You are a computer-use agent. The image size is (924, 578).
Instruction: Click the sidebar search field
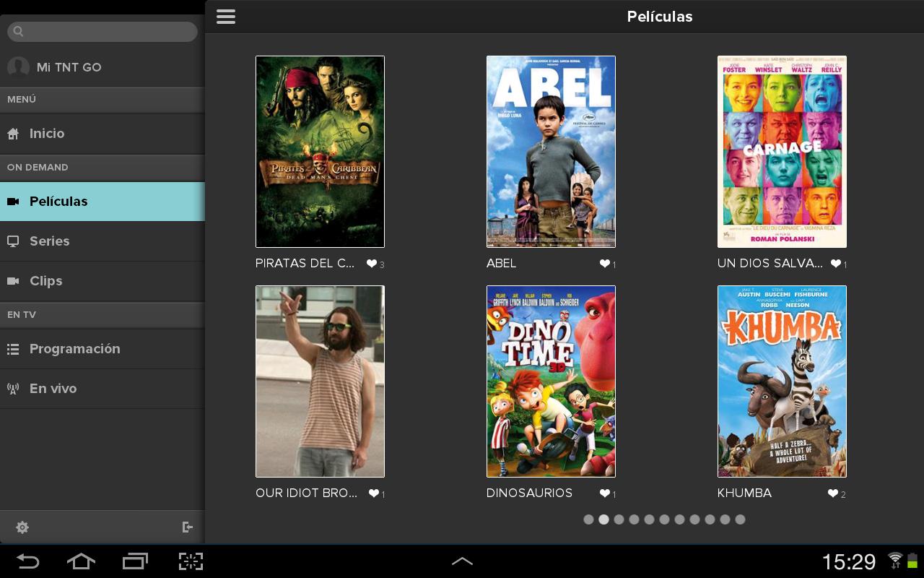tap(103, 32)
